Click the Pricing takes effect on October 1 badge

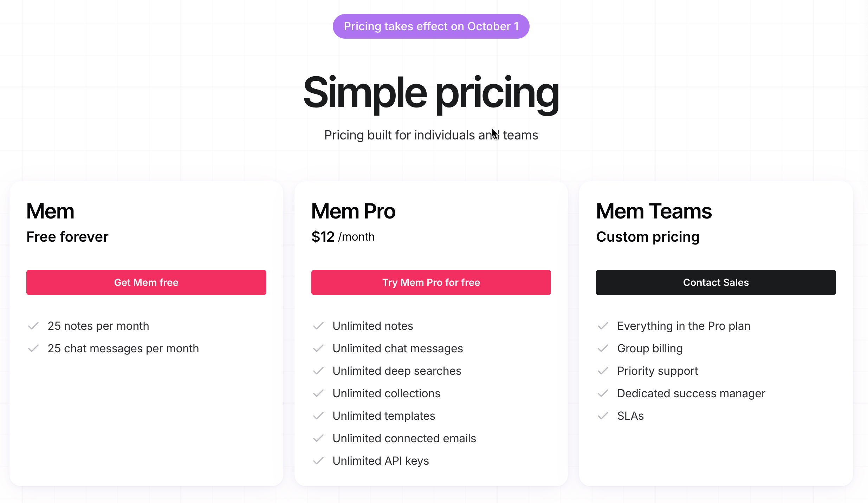pyautogui.click(x=431, y=26)
